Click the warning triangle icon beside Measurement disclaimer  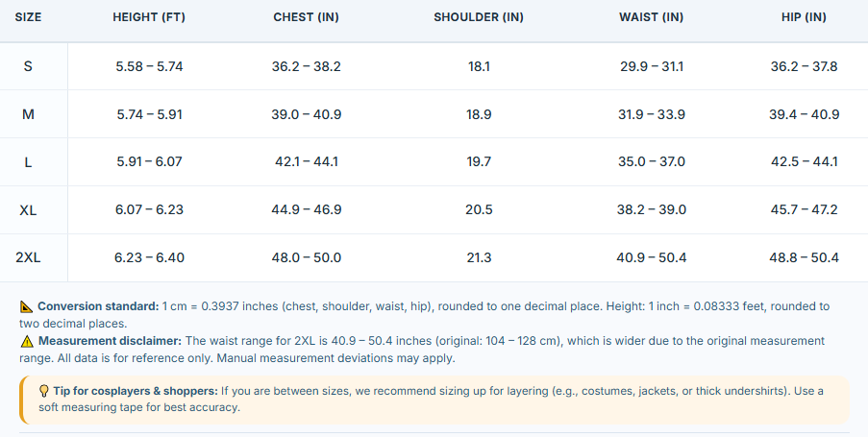[x=27, y=341]
